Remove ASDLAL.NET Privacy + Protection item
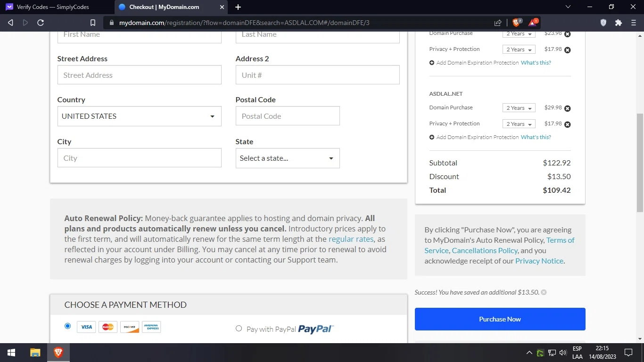The height and width of the screenshot is (362, 644). [568, 124]
